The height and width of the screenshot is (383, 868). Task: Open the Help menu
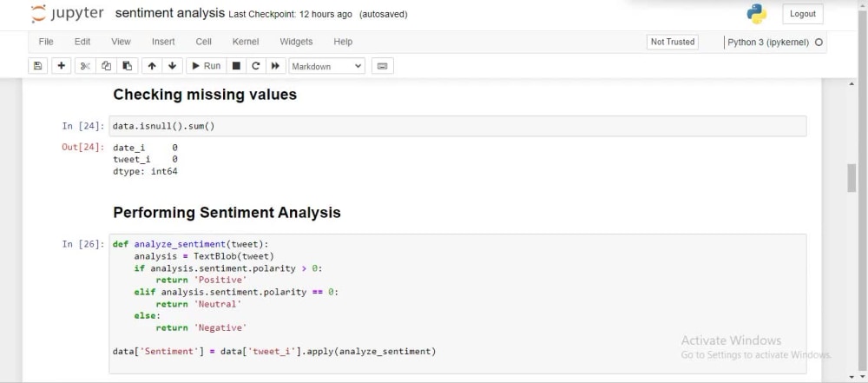pyautogui.click(x=343, y=42)
